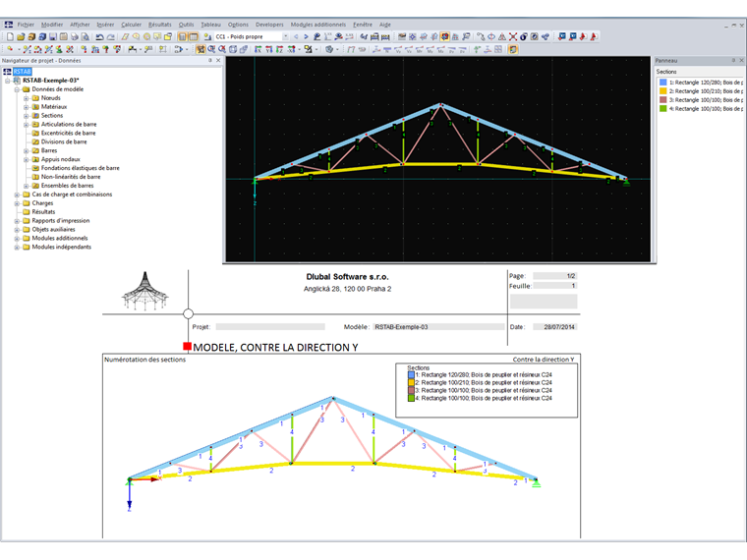Open the CC1 - Poids propre load case dropdown

click(x=285, y=36)
